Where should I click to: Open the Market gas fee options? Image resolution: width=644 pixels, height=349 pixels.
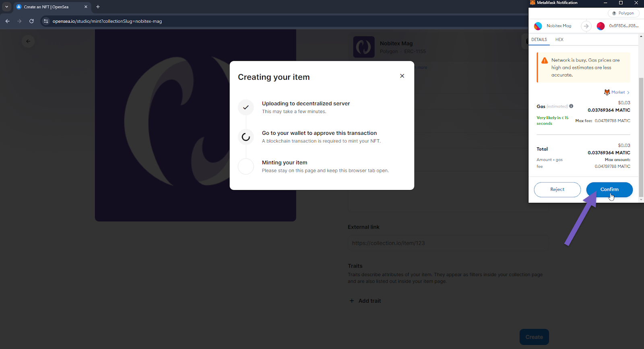point(618,92)
